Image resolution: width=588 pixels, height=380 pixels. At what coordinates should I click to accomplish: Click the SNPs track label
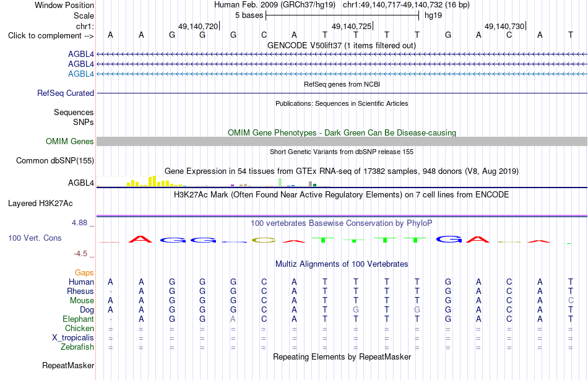(x=84, y=122)
